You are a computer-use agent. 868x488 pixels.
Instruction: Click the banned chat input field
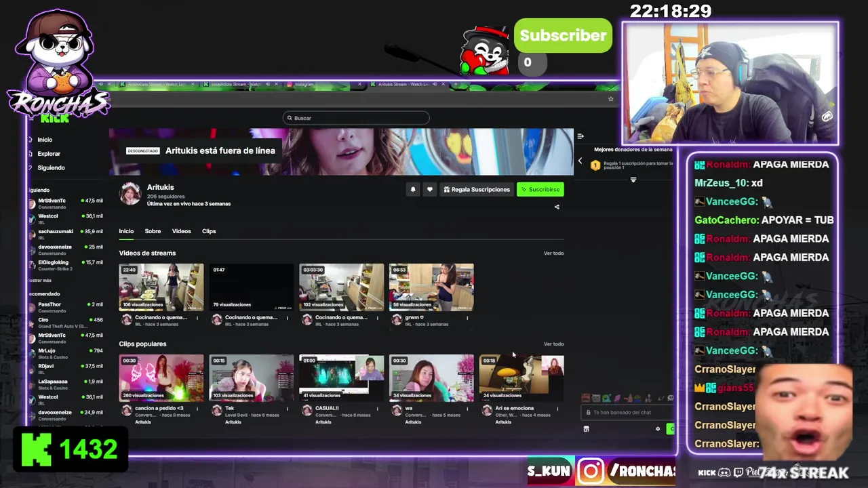pos(629,412)
